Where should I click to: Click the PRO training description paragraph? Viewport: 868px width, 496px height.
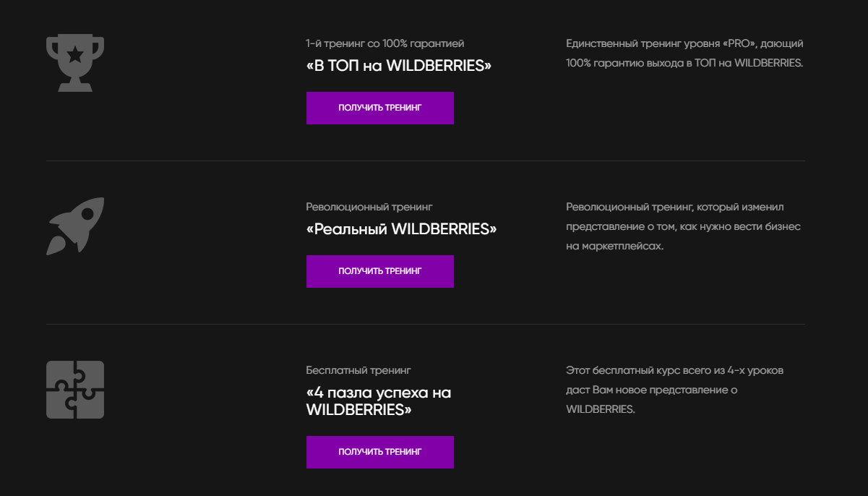684,53
